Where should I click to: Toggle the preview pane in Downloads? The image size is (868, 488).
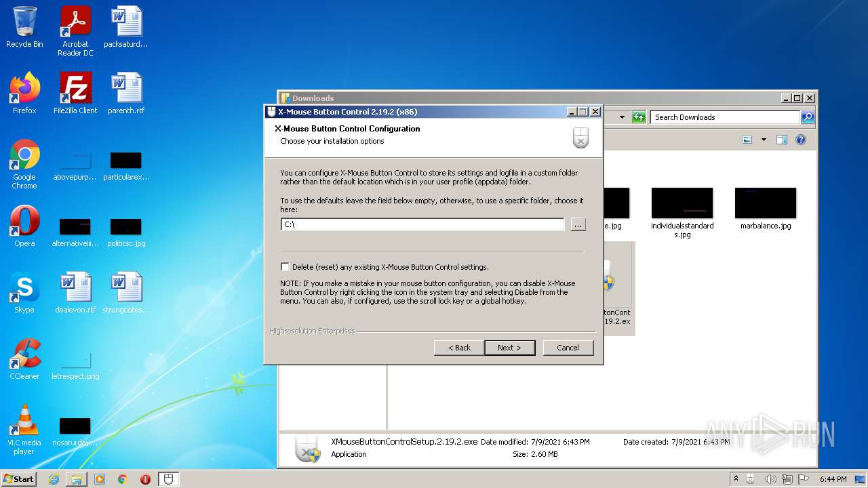coord(782,140)
